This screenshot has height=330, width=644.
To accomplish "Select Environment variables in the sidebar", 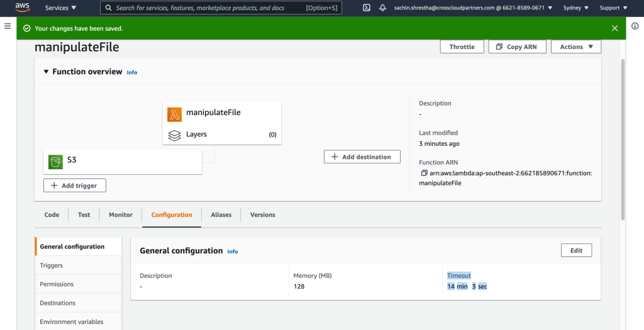I will click(x=72, y=322).
